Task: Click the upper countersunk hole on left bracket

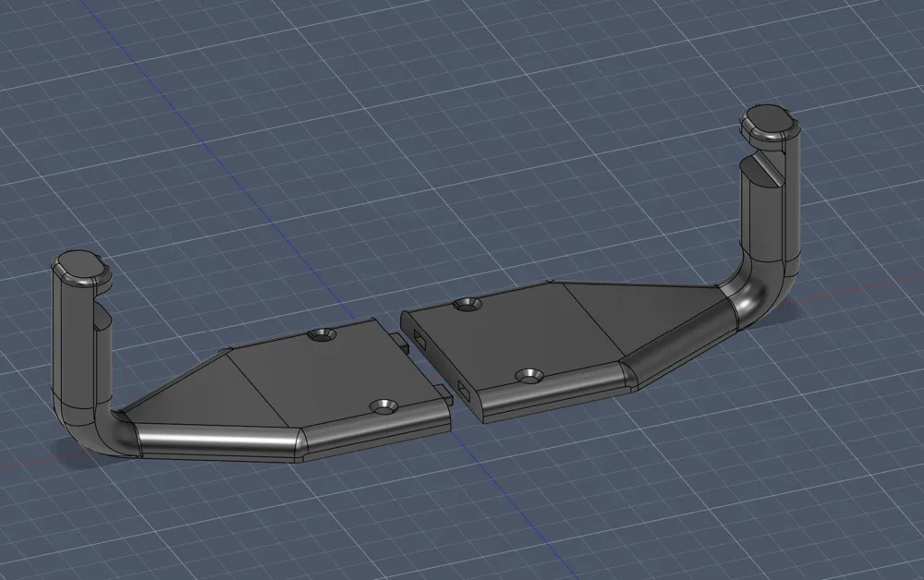Action: 322,335
